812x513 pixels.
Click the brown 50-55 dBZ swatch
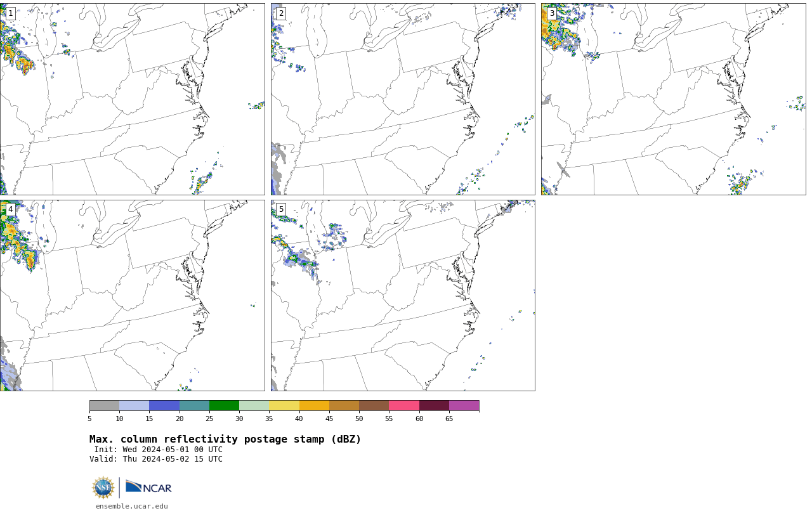coord(374,406)
